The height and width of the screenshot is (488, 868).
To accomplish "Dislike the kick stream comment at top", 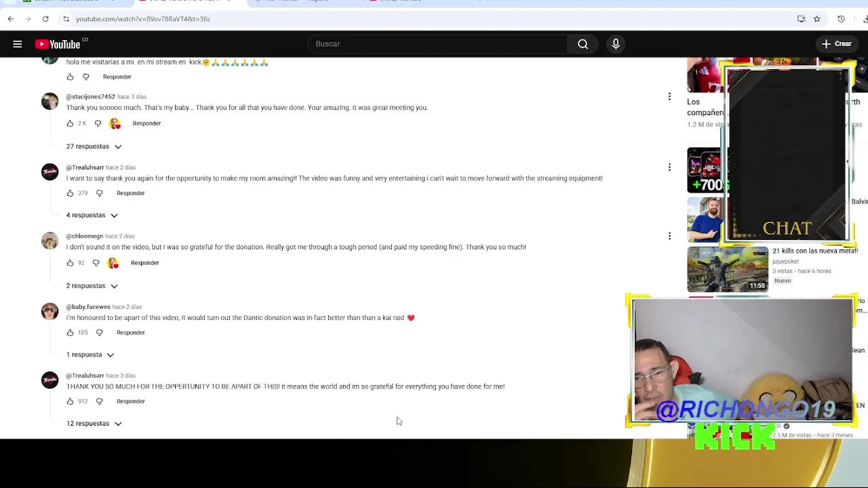I will click(x=85, y=77).
